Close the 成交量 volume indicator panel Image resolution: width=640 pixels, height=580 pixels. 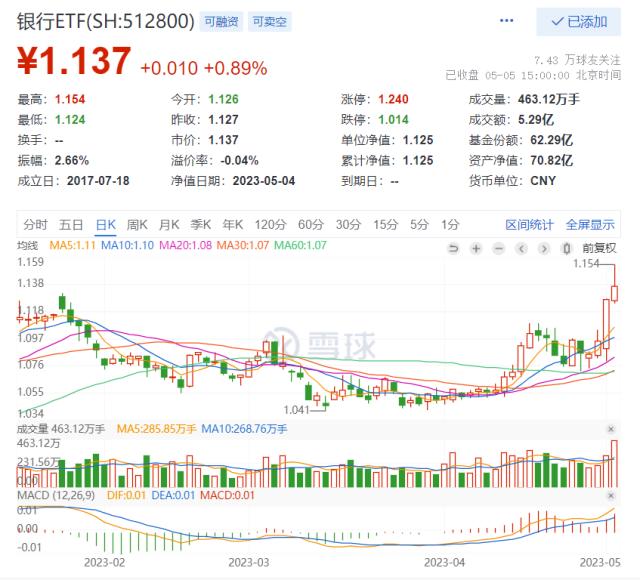[611, 429]
